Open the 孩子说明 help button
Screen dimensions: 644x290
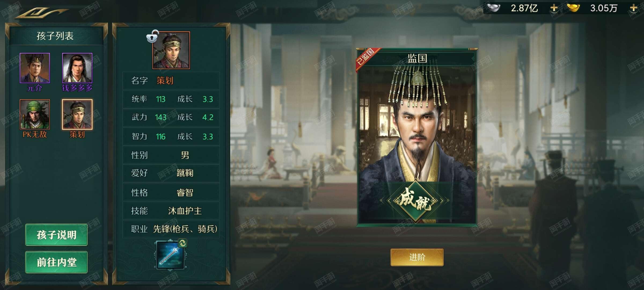[56, 235]
